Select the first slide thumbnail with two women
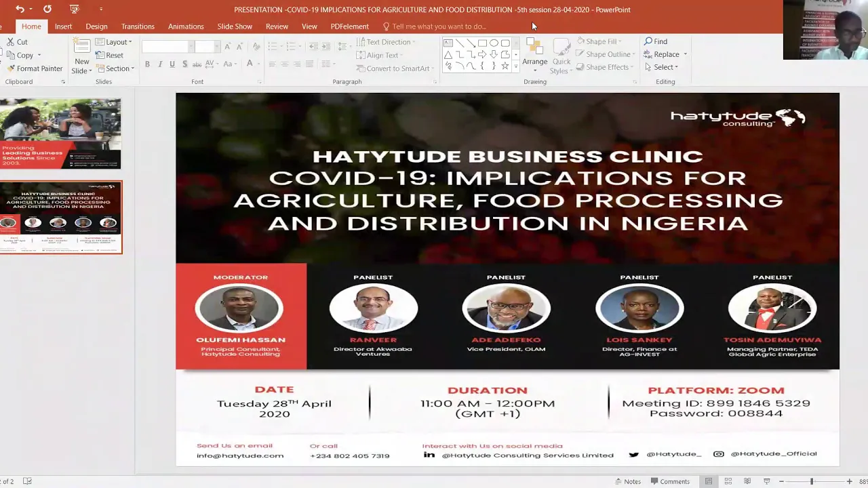Image resolution: width=868 pixels, height=488 pixels. point(60,134)
